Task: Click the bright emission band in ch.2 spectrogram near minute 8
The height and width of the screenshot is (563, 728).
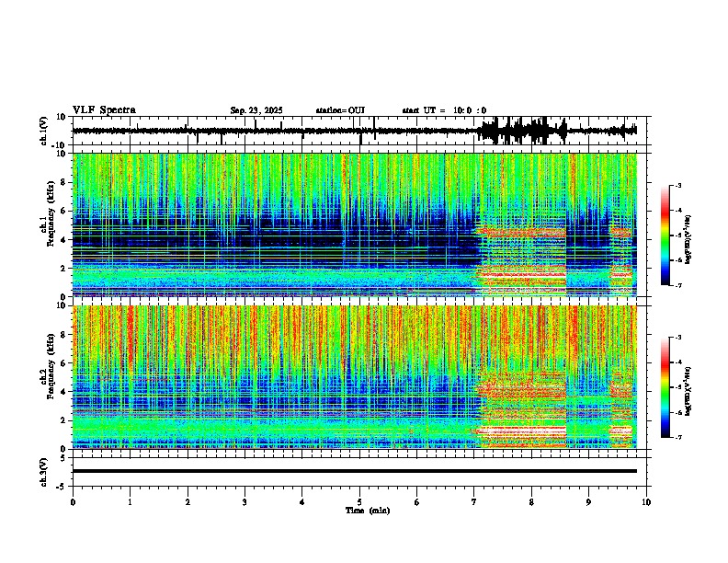Action: coord(522,431)
